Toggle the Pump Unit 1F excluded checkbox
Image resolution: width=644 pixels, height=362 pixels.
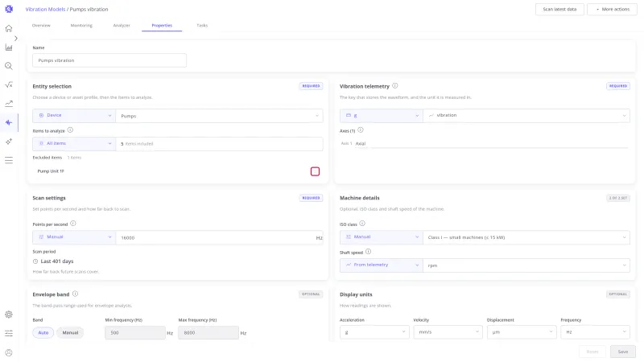pyautogui.click(x=315, y=171)
